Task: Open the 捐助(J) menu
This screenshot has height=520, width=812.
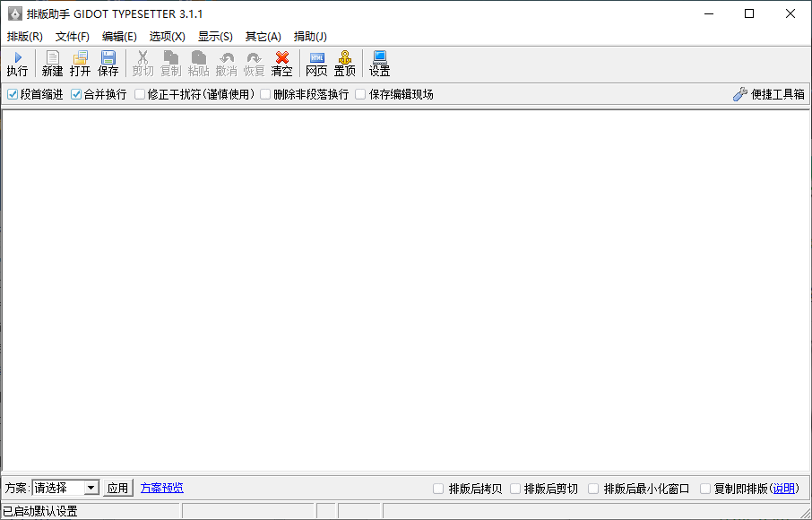Action: point(310,36)
